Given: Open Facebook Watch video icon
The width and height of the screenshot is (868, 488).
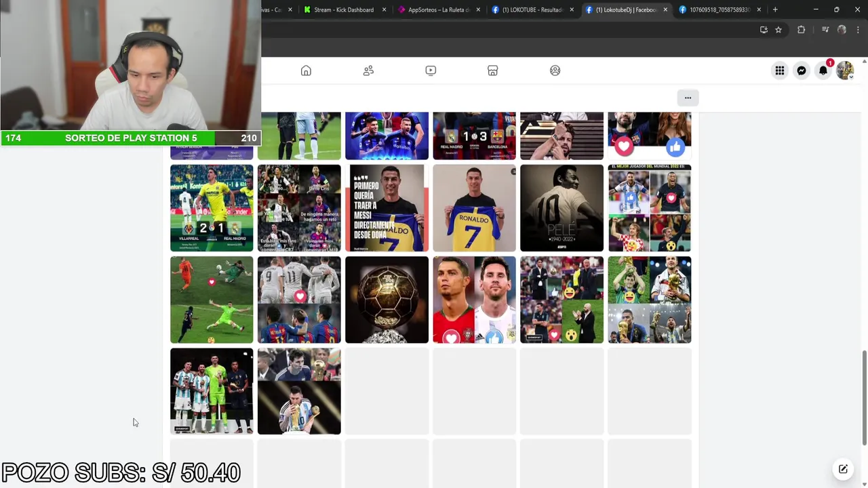Looking at the screenshot, I should 431,70.
